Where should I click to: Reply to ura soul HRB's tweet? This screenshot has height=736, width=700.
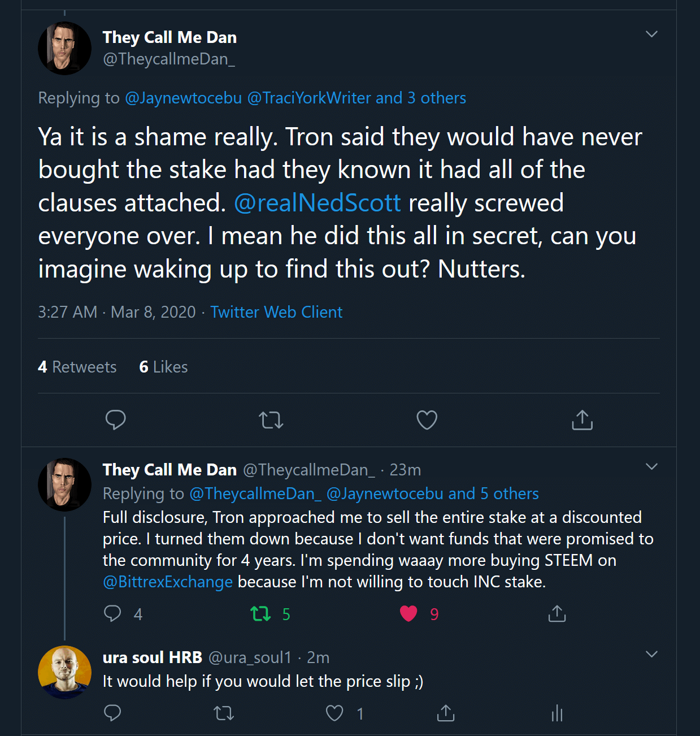click(112, 713)
